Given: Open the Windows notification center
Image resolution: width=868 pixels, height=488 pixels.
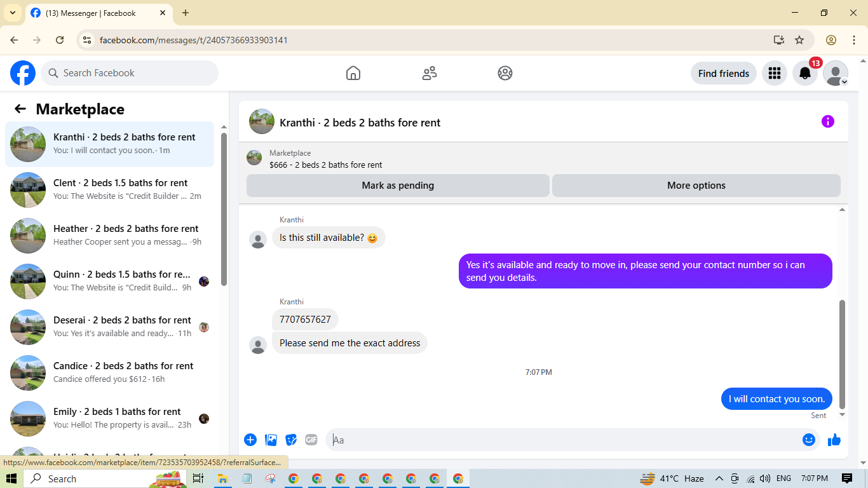Looking at the screenshot, I should 846,478.
